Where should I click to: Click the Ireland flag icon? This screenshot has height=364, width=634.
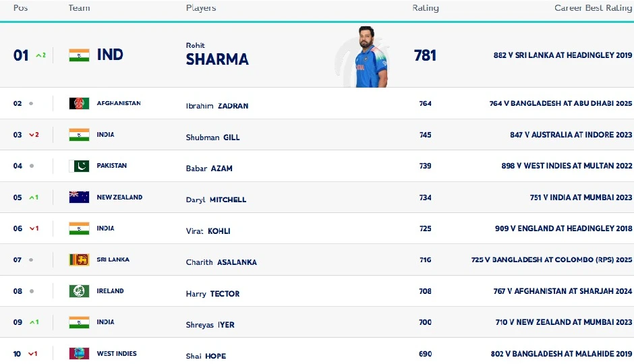click(x=79, y=291)
